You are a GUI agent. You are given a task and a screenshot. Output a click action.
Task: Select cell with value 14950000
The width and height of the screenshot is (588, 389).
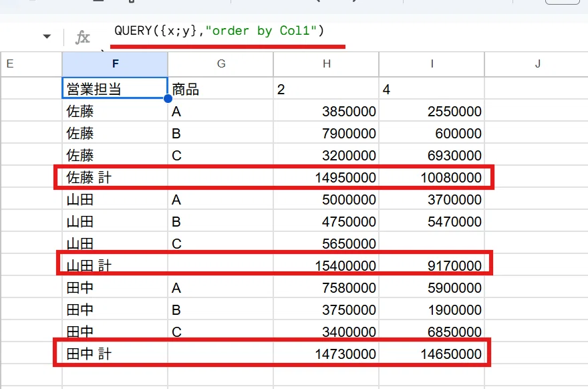tap(326, 176)
